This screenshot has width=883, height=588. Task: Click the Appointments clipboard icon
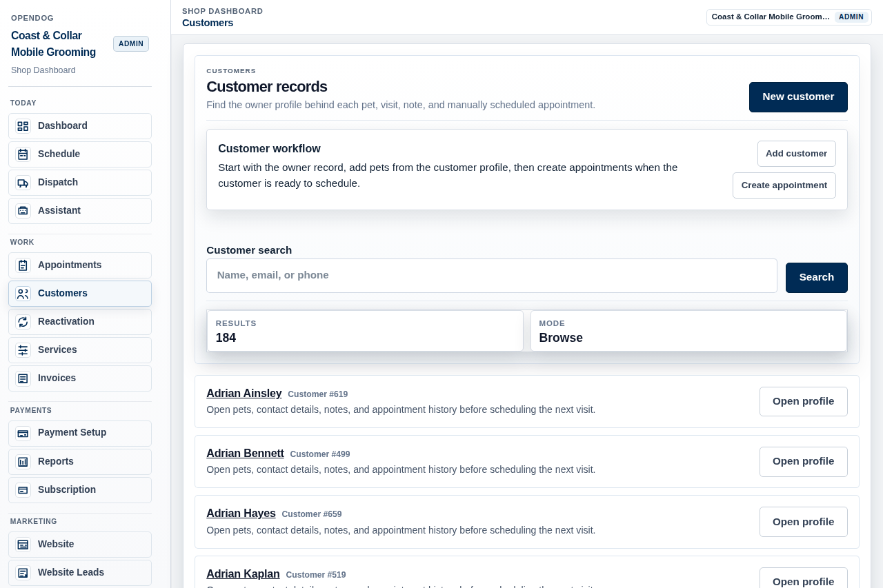coord(23,265)
